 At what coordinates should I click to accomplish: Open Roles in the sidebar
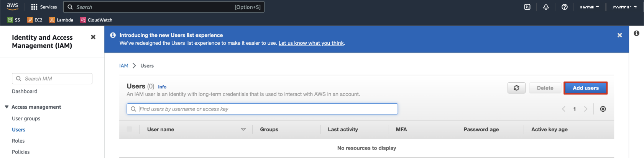pos(18,141)
